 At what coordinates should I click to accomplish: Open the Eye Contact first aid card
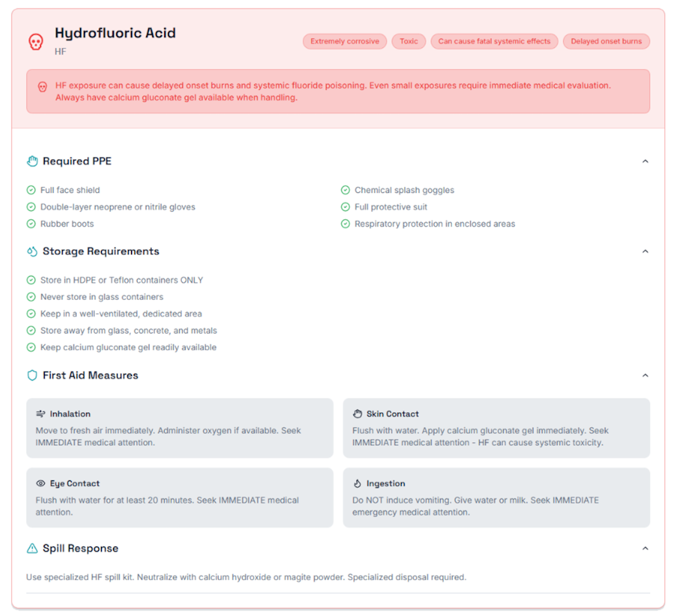[x=180, y=498]
